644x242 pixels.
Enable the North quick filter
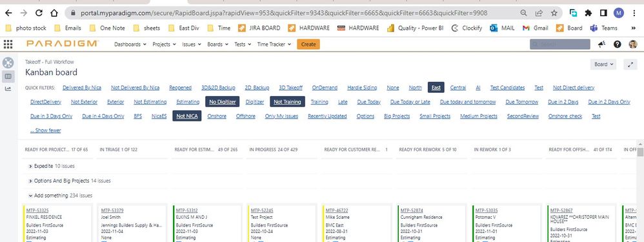pyautogui.click(x=415, y=88)
